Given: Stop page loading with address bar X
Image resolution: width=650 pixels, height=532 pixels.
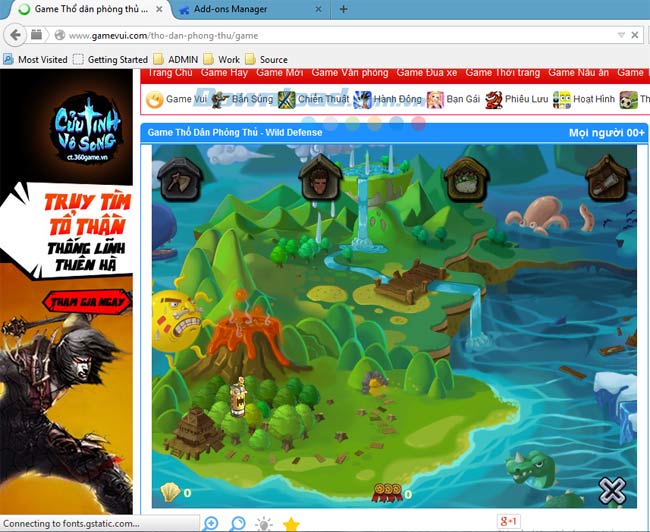Looking at the screenshot, I should click(x=635, y=35).
